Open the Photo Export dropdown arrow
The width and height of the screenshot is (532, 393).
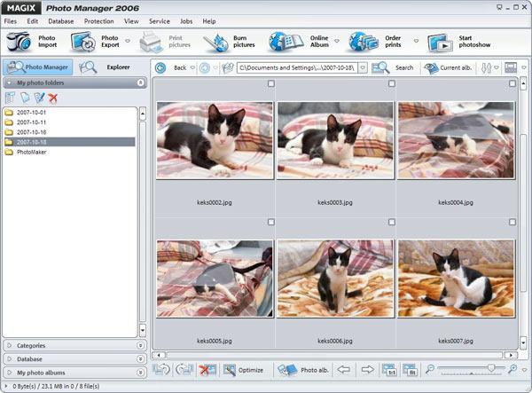[x=128, y=41]
